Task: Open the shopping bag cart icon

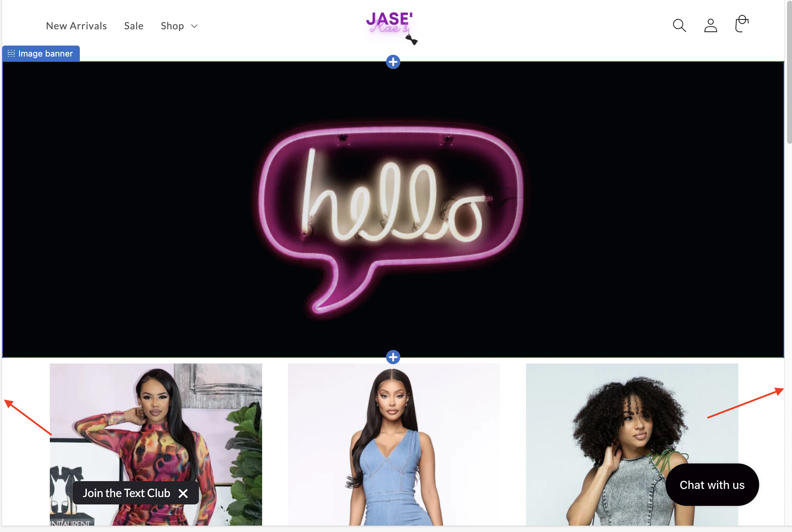Action: [x=742, y=24]
